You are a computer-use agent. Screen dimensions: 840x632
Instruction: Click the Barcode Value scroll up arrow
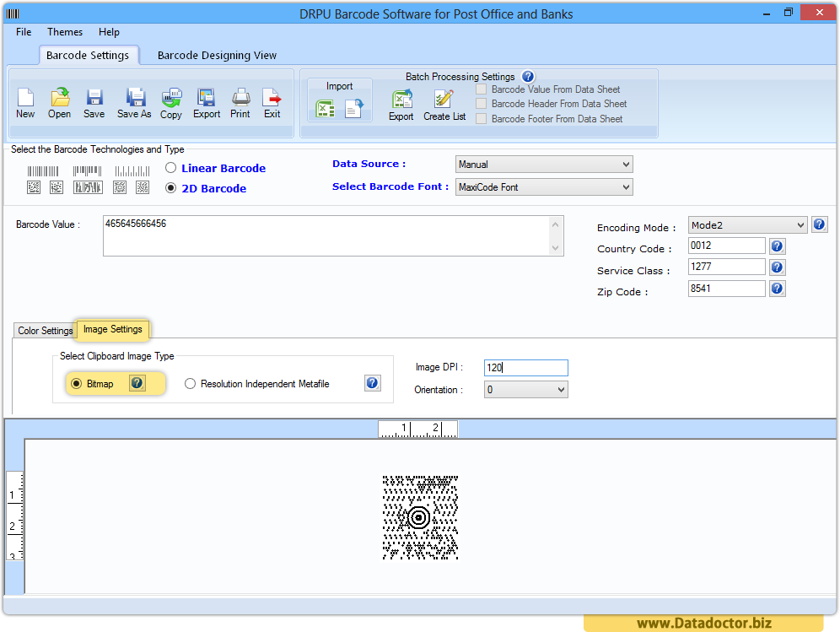(x=556, y=224)
